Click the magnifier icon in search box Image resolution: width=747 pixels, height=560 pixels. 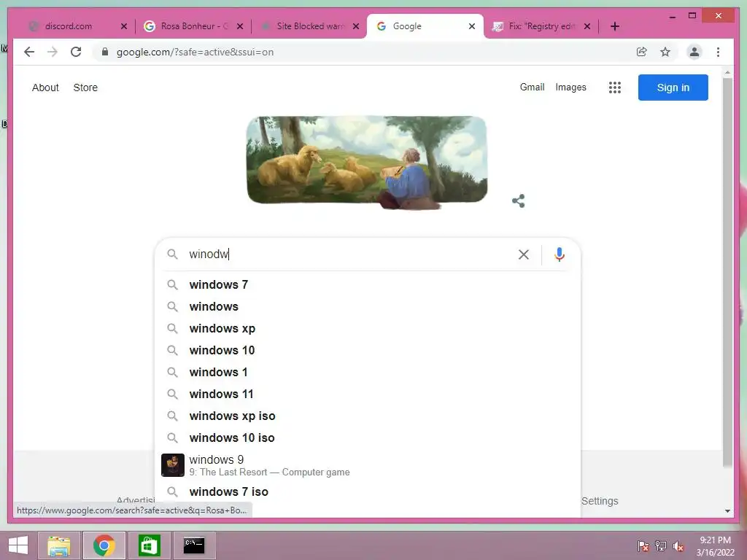[x=172, y=254]
